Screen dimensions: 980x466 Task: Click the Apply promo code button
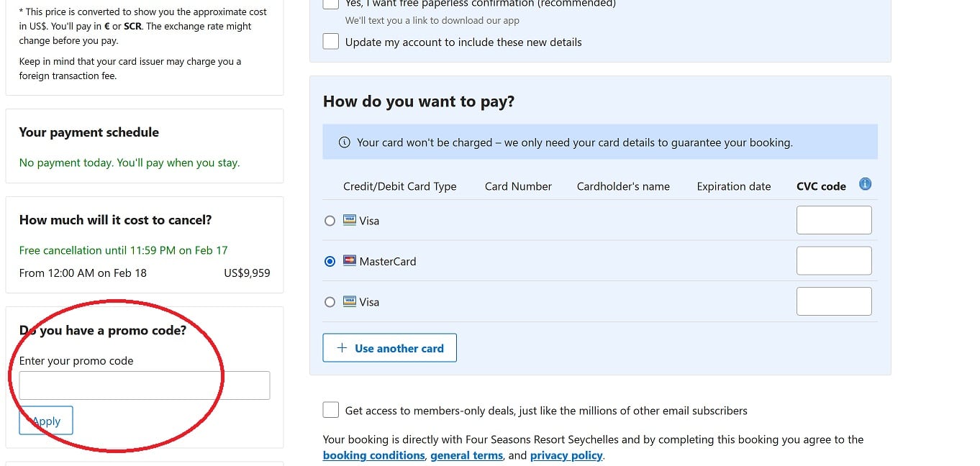click(x=45, y=421)
